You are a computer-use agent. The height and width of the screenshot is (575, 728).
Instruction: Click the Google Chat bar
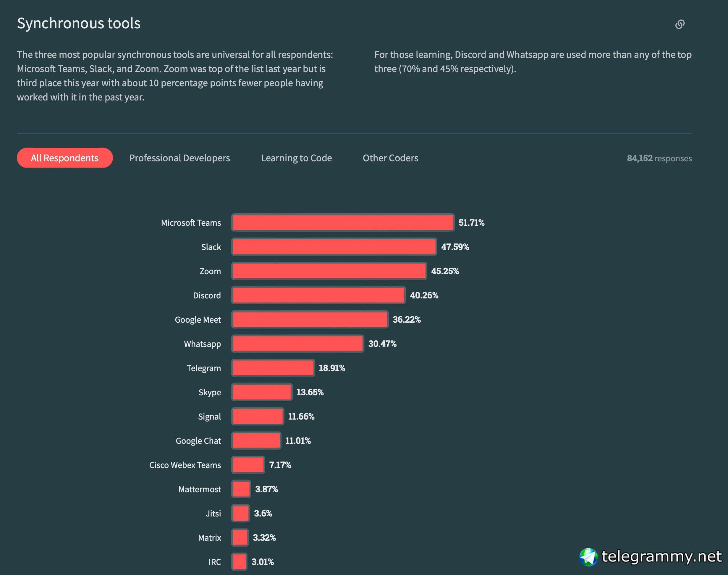(256, 441)
